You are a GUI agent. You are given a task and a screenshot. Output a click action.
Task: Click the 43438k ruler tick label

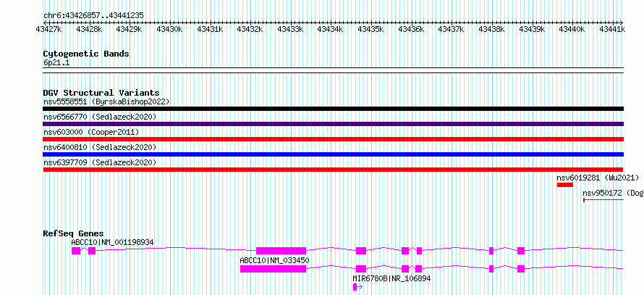tap(491, 29)
